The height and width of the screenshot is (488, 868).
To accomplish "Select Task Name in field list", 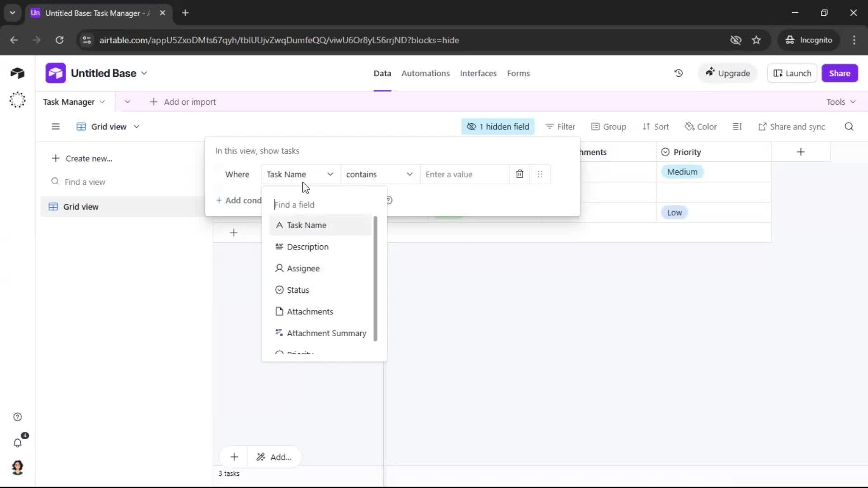I will click(321, 225).
